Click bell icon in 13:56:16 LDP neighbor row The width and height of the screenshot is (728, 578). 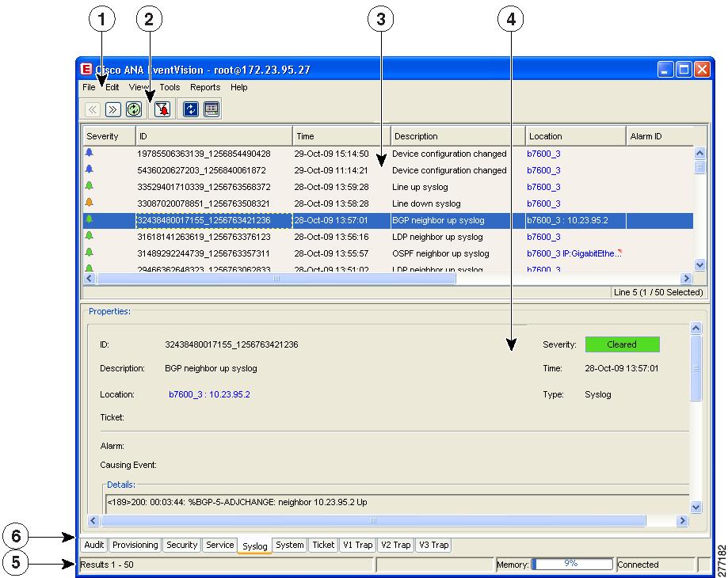(90, 236)
